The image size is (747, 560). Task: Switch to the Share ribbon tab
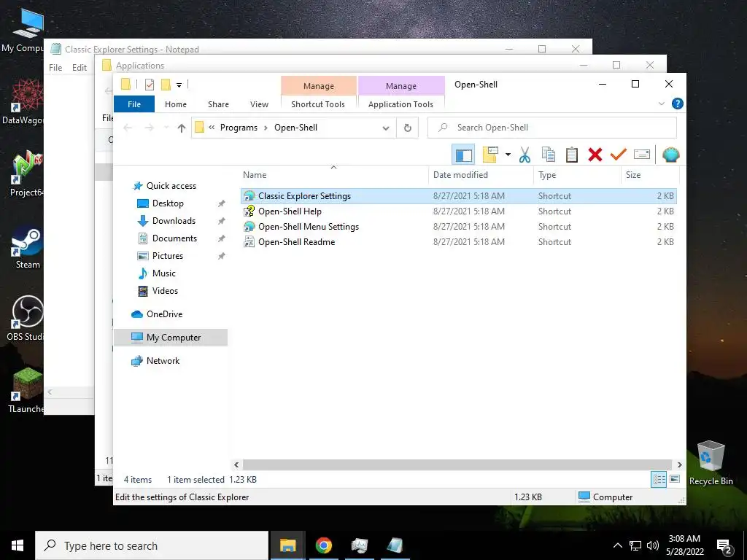[x=218, y=104]
